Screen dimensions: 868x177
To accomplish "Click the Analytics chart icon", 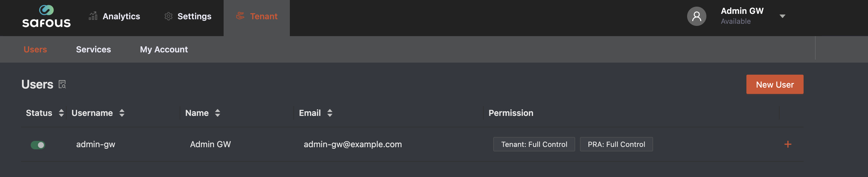I will 93,16.
